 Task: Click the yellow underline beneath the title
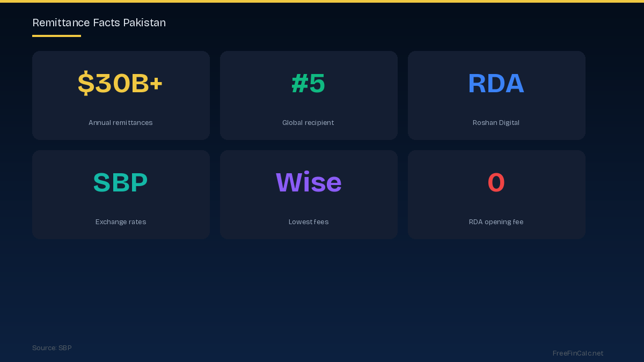click(56, 36)
